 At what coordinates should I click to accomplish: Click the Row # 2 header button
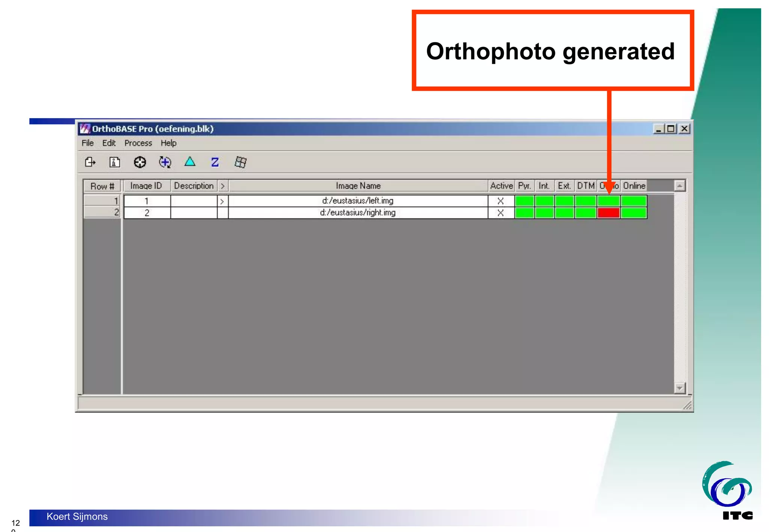pyautogui.click(x=102, y=213)
